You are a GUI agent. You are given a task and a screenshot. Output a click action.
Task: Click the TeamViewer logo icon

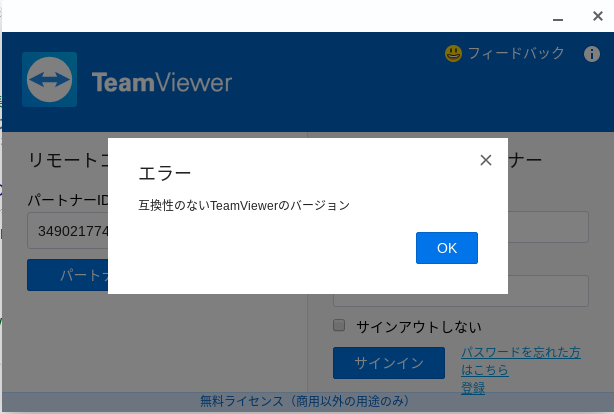pos(49,80)
